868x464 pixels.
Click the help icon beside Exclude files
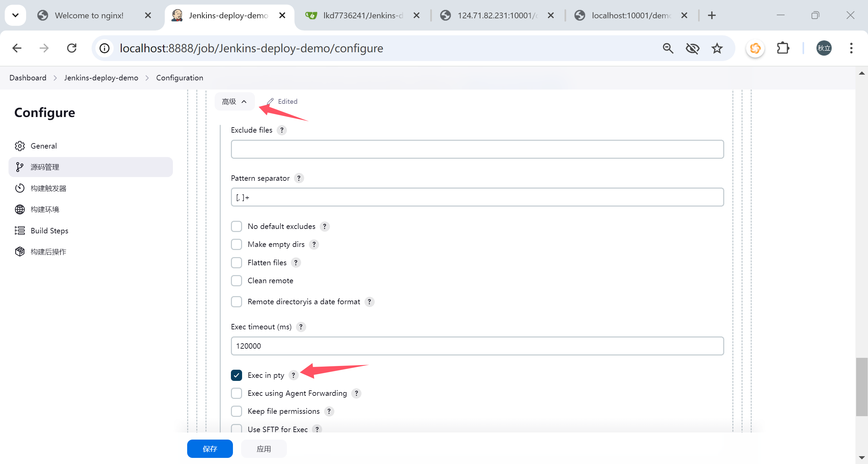[281, 130]
